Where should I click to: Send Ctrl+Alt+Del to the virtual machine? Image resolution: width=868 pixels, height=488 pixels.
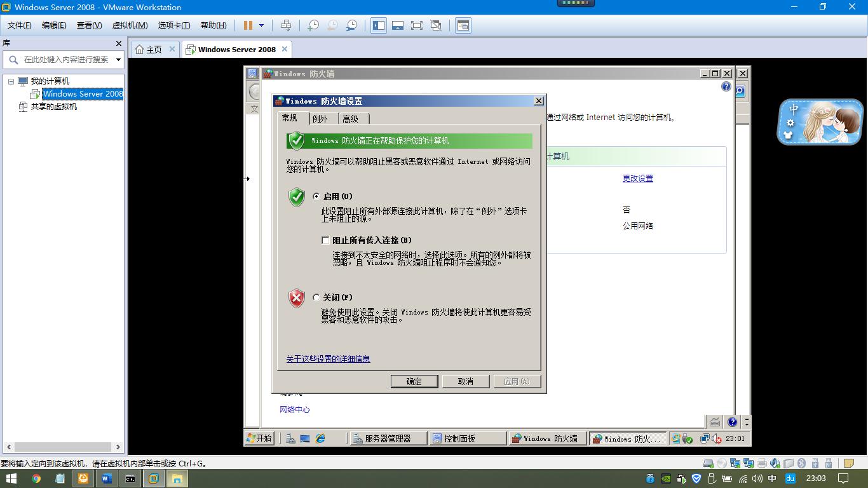point(286,25)
